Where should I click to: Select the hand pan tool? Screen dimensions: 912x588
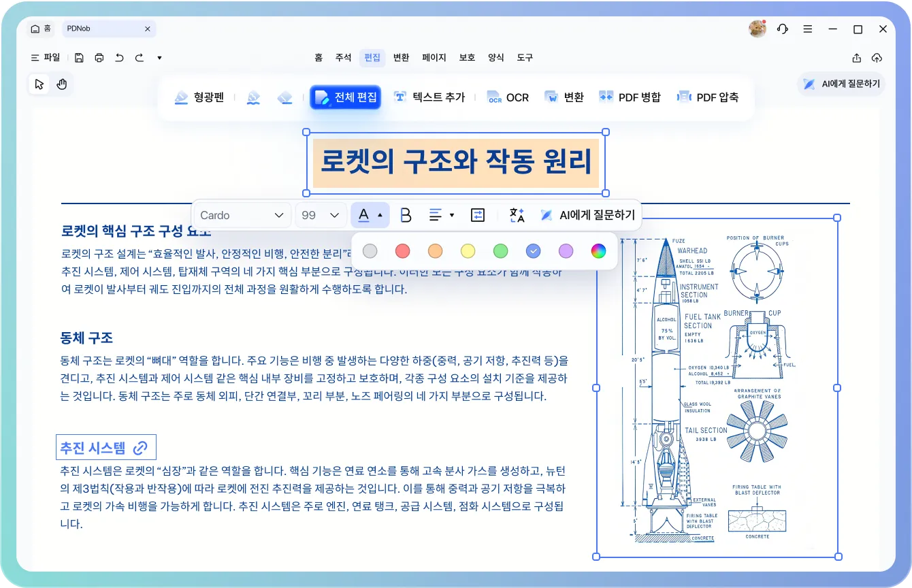tap(61, 84)
